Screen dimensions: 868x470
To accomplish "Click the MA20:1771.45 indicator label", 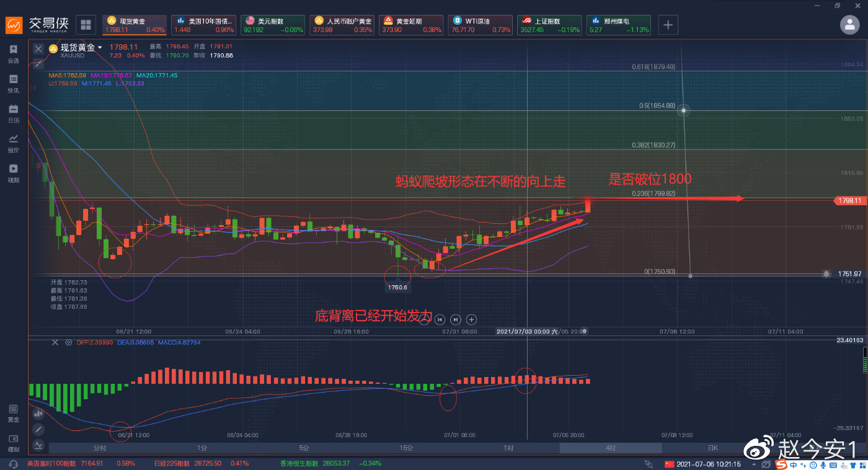I will 157,75.
